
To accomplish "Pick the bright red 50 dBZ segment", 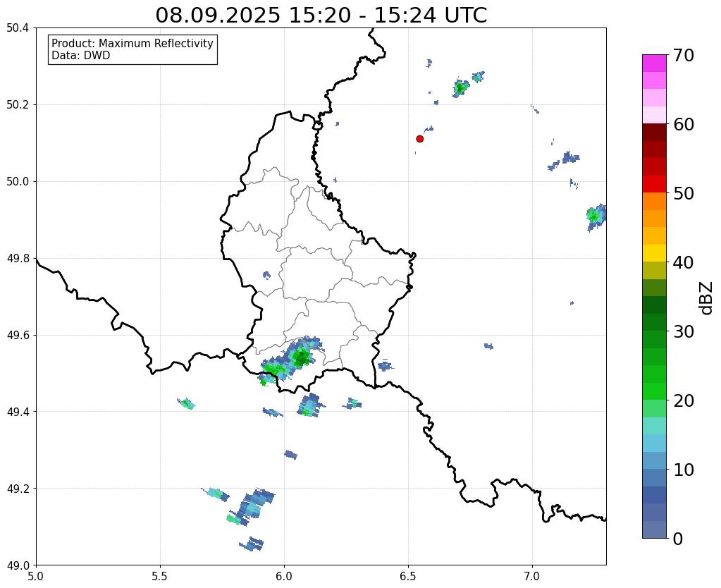I will pyautogui.click(x=654, y=184).
